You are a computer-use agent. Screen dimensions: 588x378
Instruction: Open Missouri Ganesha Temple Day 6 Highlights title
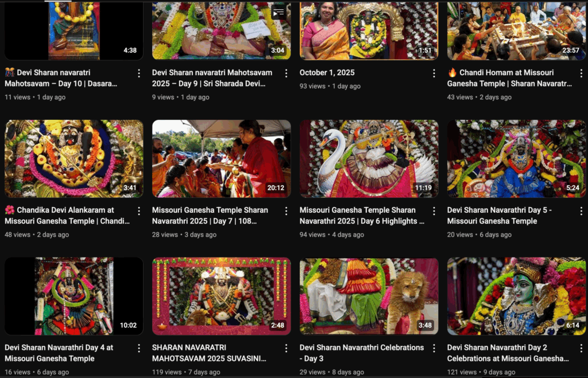(x=362, y=216)
